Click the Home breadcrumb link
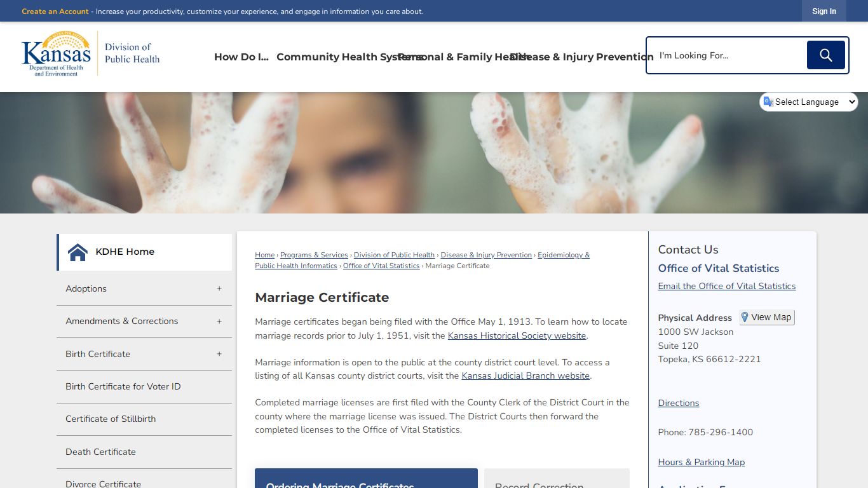 pyautogui.click(x=265, y=255)
